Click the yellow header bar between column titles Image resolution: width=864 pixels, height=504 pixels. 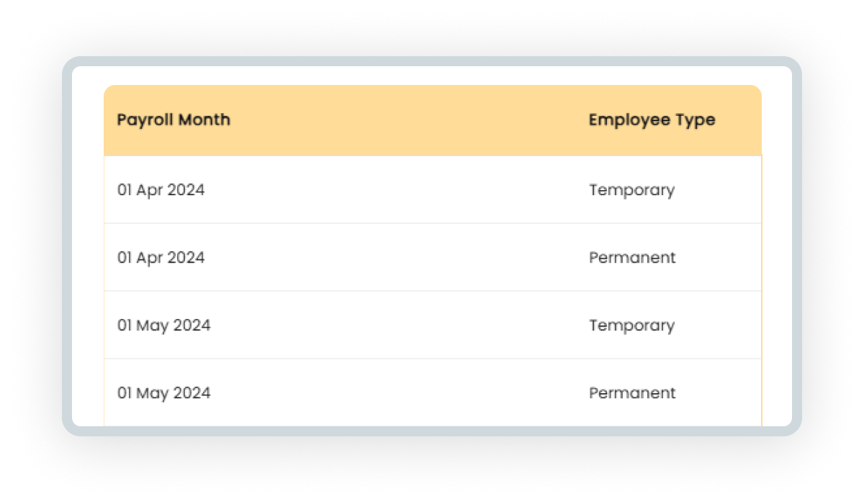click(409, 120)
